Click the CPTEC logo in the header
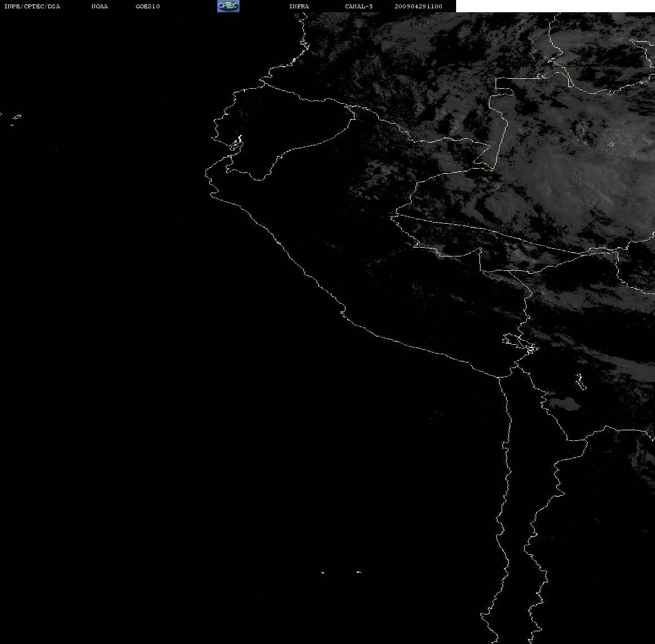Viewport: 655px width, 644px height. click(x=228, y=6)
